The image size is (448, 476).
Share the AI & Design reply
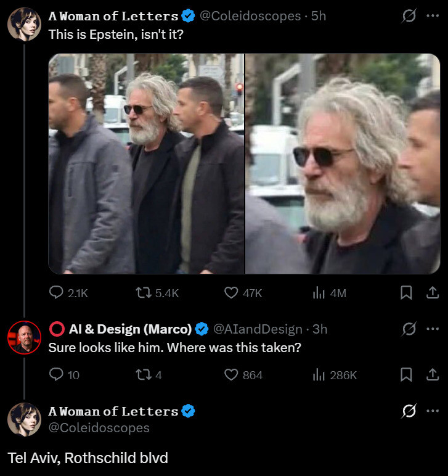coord(433,374)
